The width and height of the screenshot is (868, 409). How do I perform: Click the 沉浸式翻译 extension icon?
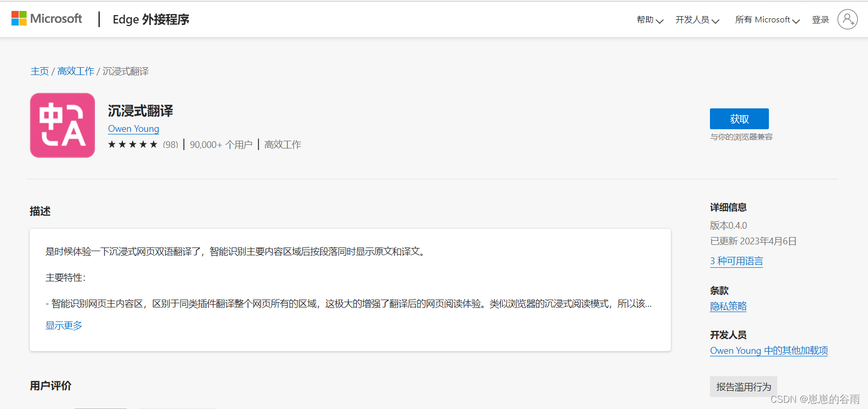point(63,125)
